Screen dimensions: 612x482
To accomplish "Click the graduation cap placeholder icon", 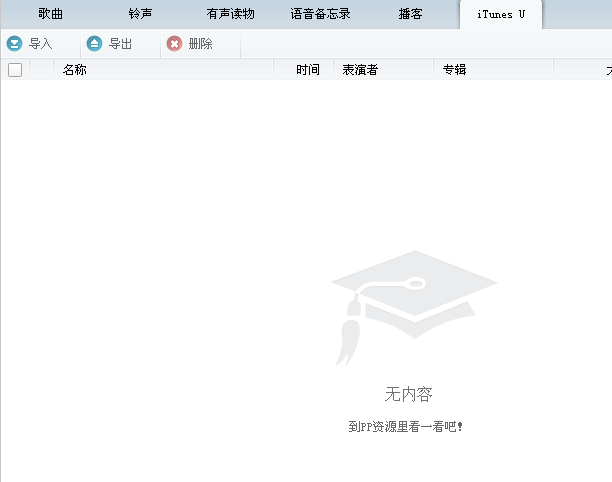I will coord(414,305).
